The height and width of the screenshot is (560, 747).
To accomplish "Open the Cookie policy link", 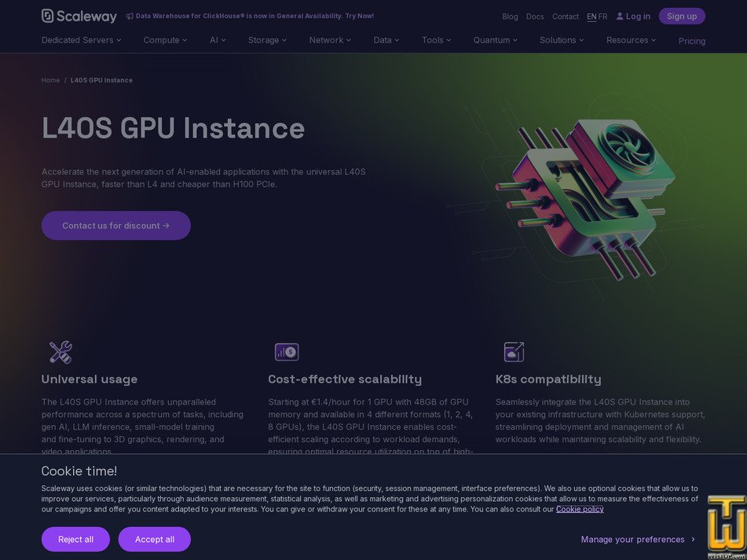I will pos(580,509).
